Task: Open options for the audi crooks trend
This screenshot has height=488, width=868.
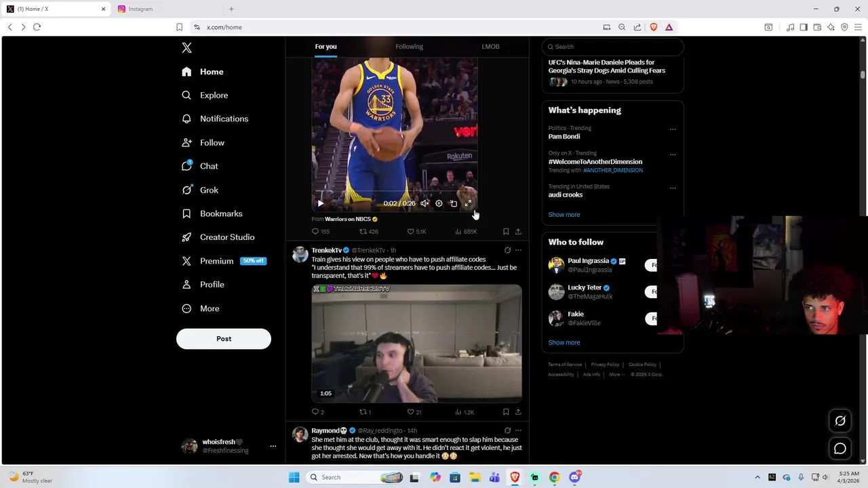Action: (x=673, y=187)
